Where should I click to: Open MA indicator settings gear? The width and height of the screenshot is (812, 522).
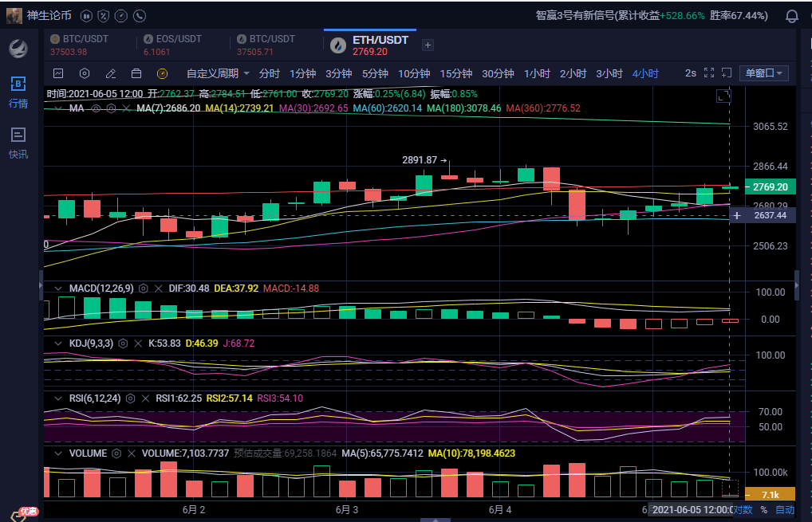tap(112, 108)
